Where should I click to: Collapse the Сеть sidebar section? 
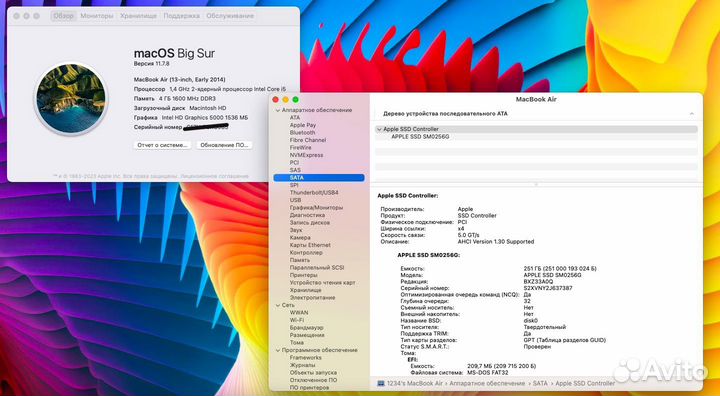click(277, 305)
